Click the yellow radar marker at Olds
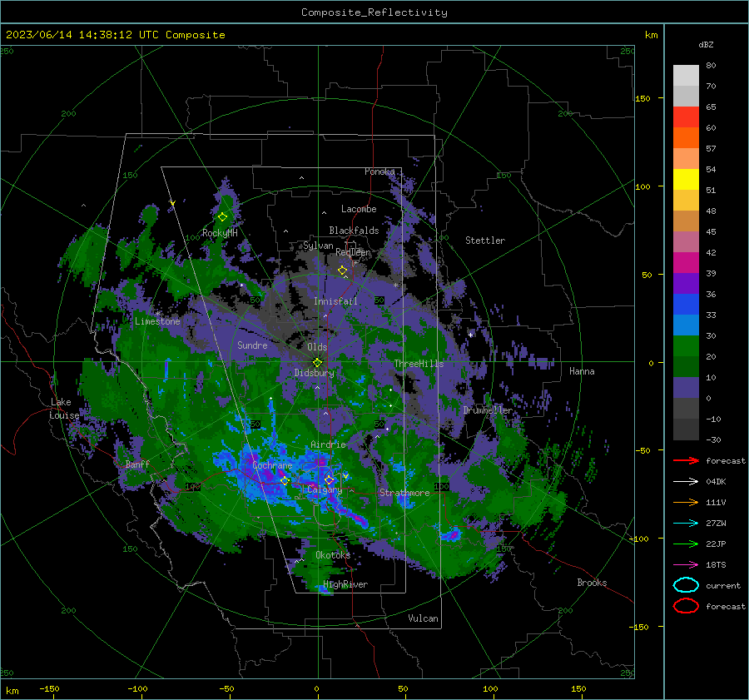The image size is (749, 700). 317,362
